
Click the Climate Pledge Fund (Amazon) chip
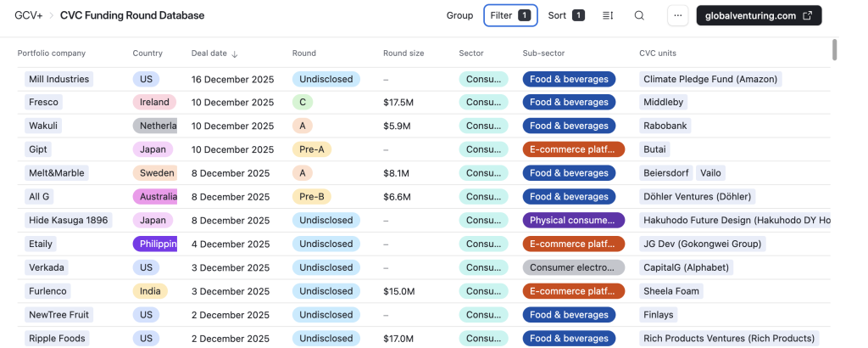(709, 79)
